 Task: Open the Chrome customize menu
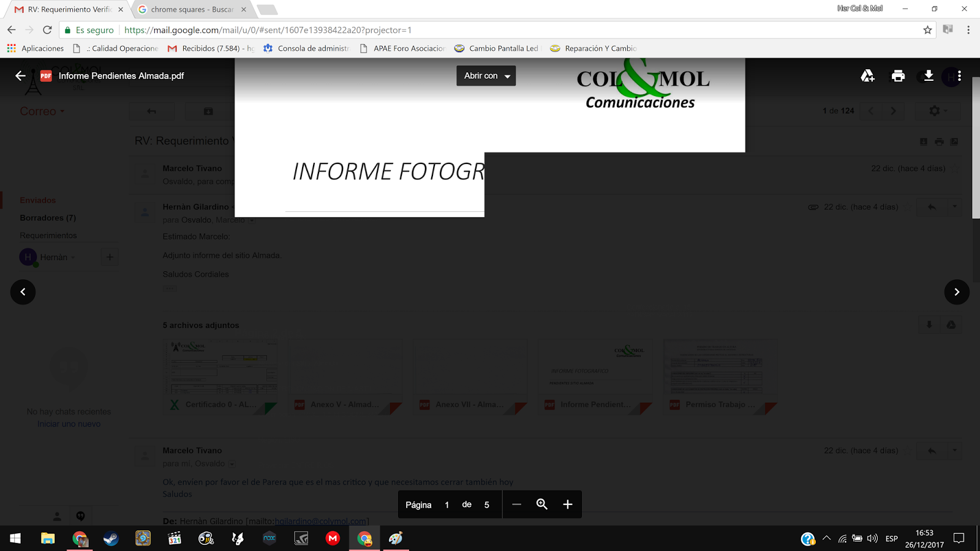tap(968, 30)
